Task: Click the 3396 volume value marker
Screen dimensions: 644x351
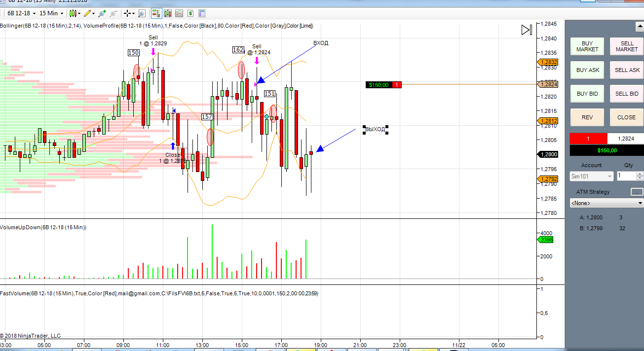Action: (545, 240)
